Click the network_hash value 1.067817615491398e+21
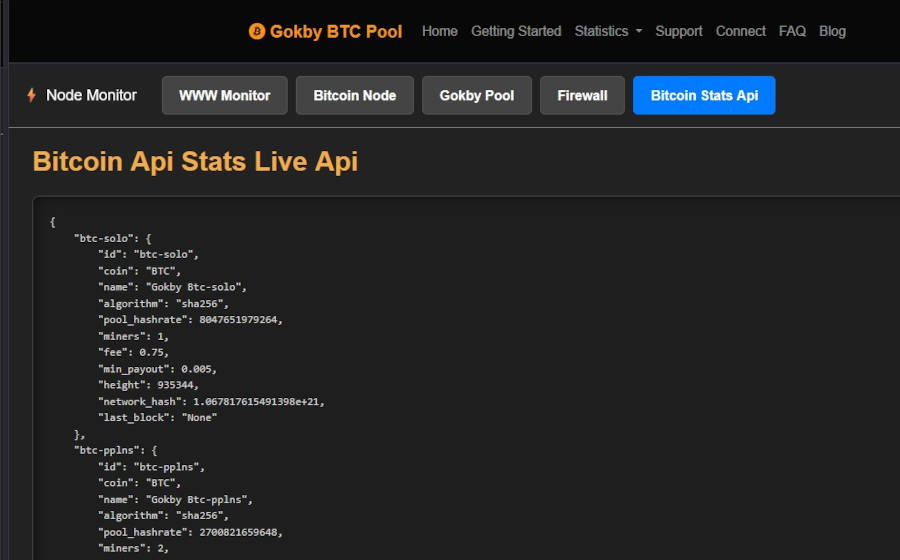The width and height of the screenshot is (900, 560). (x=256, y=402)
